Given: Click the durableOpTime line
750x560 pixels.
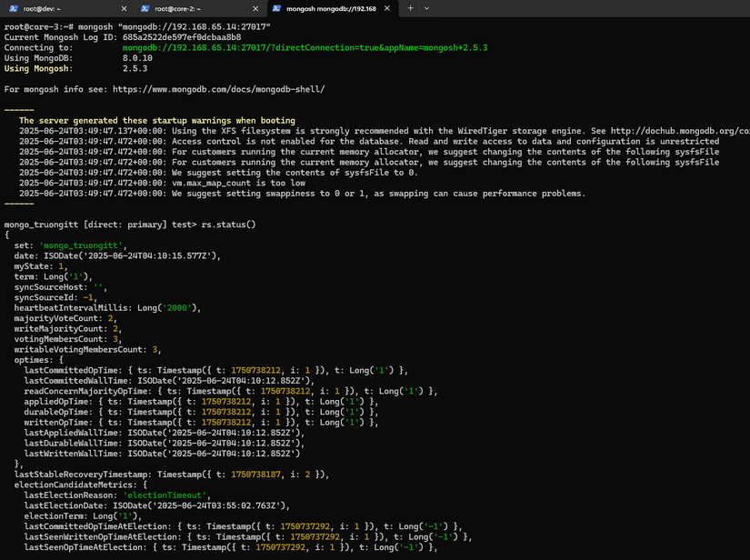Looking at the screenshot, I should pyautogui.click(x=202, y=412).
